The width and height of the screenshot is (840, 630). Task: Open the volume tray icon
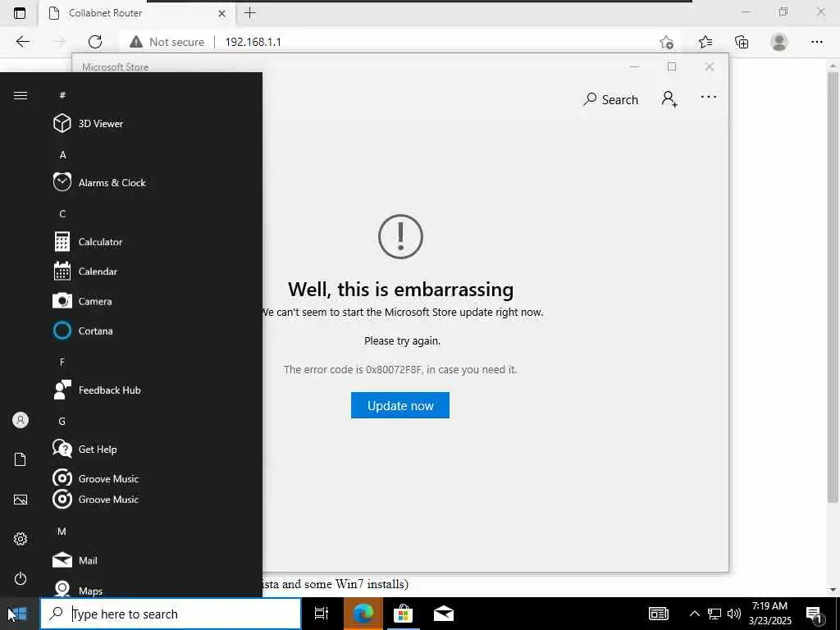tap(734, 614)
